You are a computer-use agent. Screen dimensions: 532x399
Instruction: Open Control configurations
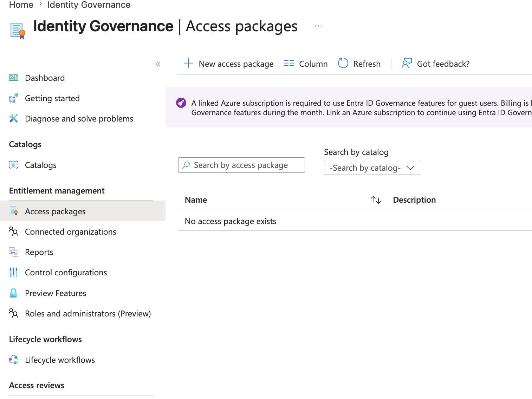[x=83, y=272]
